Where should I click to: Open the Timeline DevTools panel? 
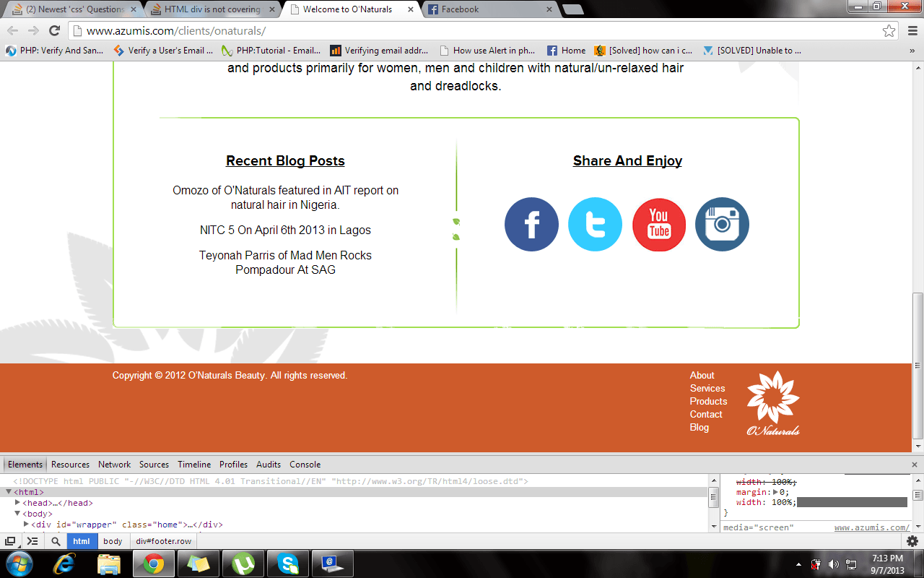coord(194,465)
